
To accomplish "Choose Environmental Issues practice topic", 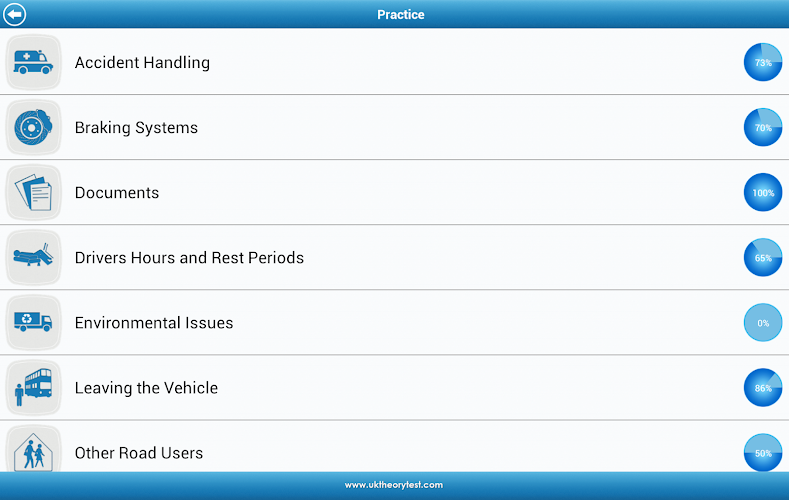I will 154,323.
